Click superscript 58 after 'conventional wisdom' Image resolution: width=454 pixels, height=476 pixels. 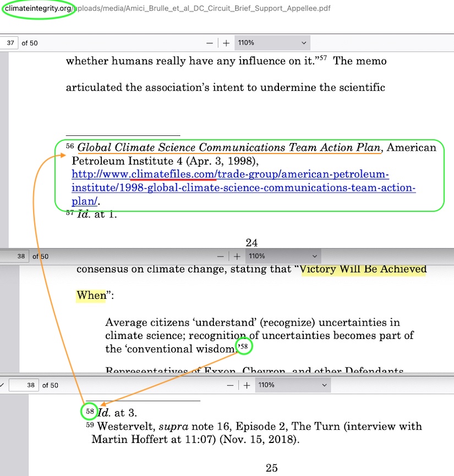(x=243, y=346)
